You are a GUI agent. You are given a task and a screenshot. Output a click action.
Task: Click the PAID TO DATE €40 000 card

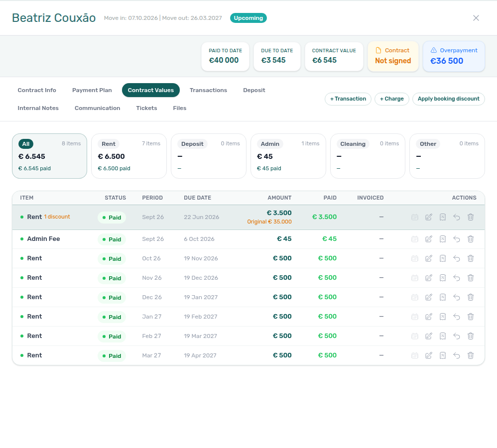(226, 56)
